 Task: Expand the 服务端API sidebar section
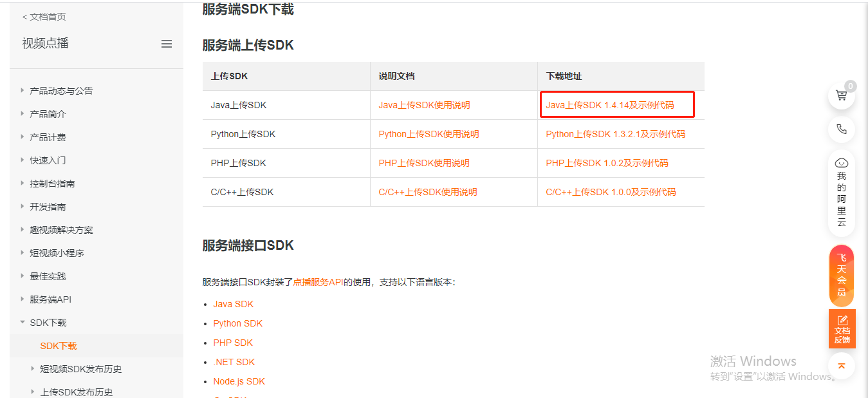click(x=50, y=299)
